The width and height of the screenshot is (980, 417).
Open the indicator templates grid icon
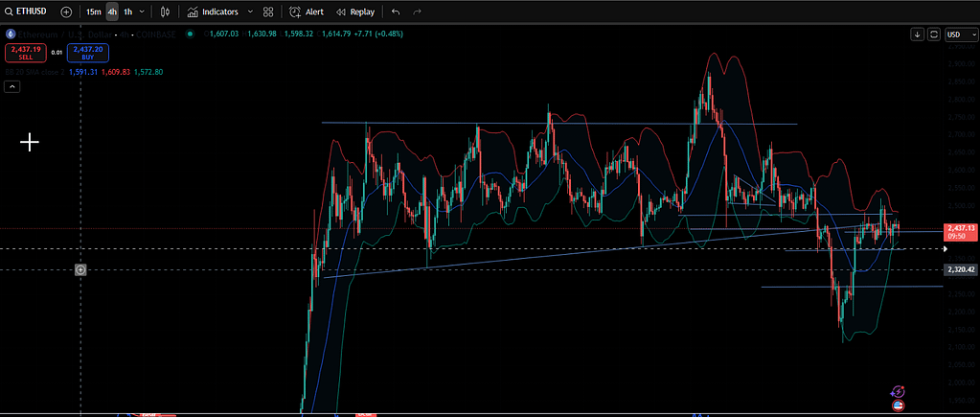[268, 12]
